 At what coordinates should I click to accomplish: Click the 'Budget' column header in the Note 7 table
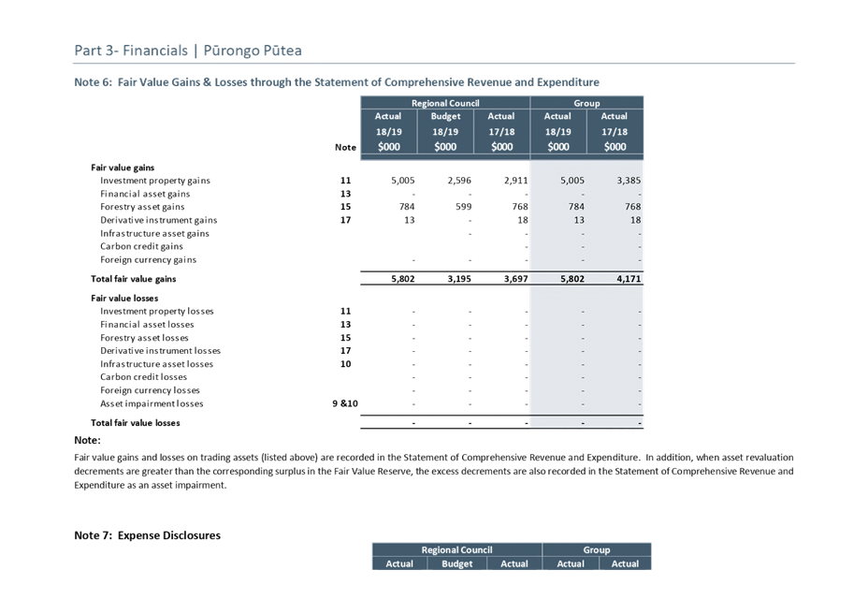point(457,563)
